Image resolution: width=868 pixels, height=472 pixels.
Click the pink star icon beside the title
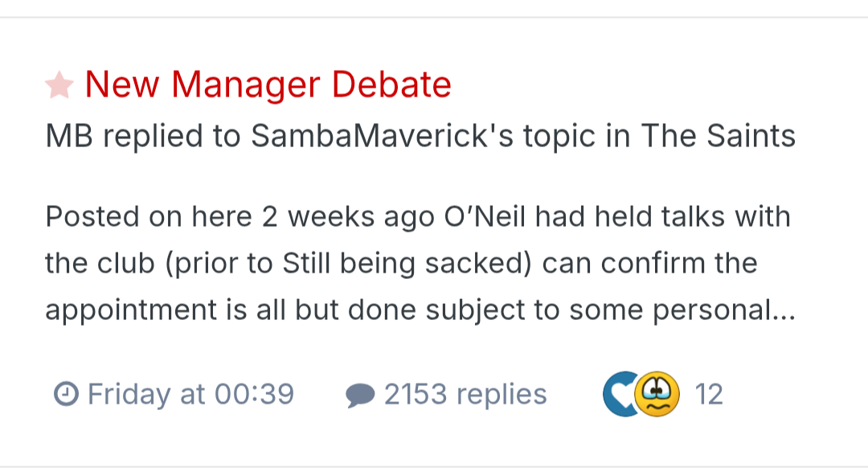(59, 85)
